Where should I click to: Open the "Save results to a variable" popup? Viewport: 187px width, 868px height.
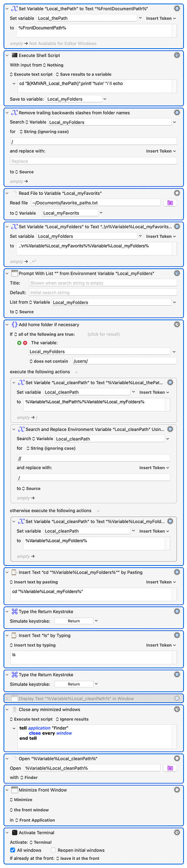(83, 74)
